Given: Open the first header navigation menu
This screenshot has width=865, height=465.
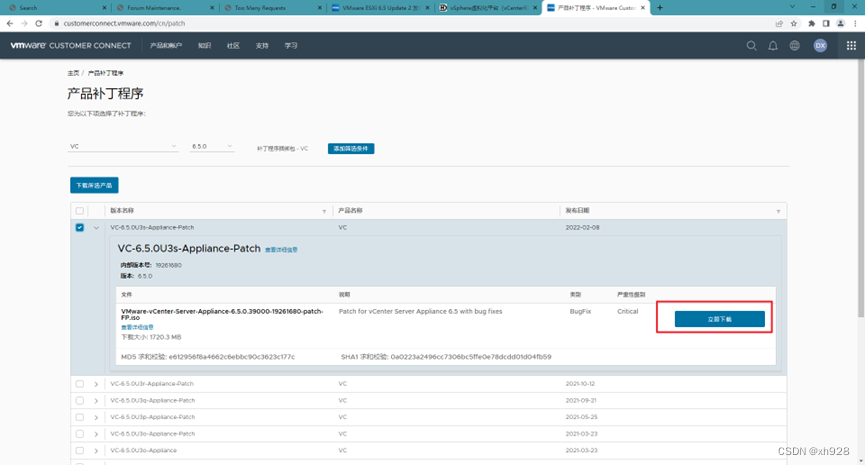Looking at the screenshot, I should tap(165, 45).
